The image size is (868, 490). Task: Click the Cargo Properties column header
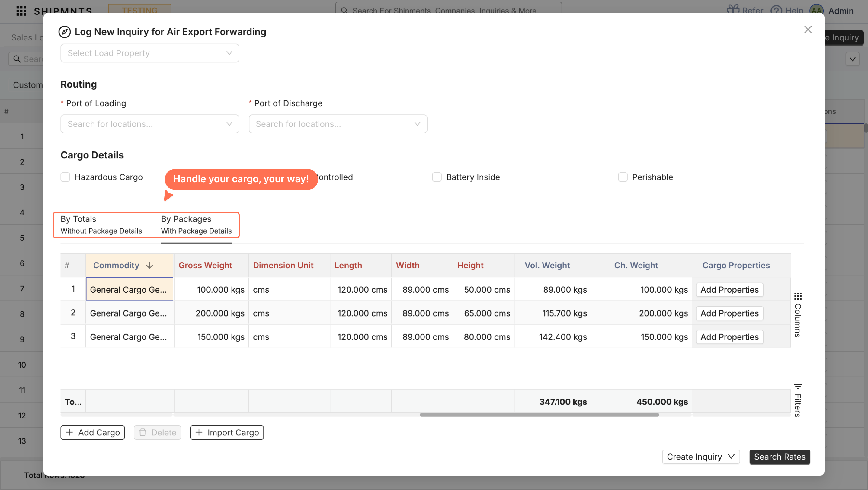coord(741,266)
